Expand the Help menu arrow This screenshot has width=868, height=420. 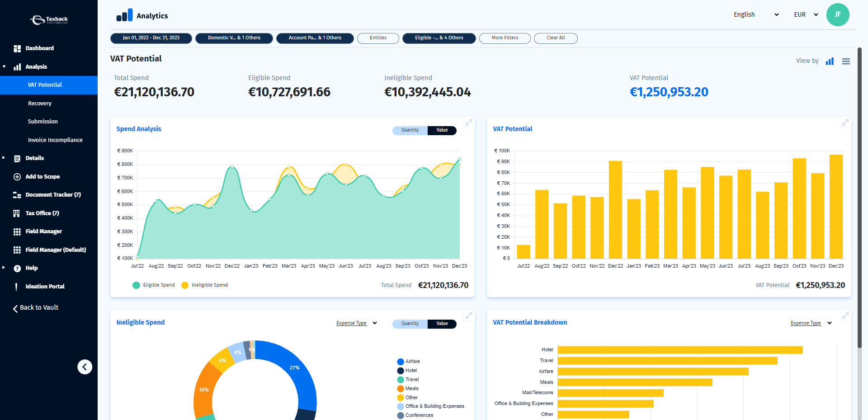pos(4,268)
